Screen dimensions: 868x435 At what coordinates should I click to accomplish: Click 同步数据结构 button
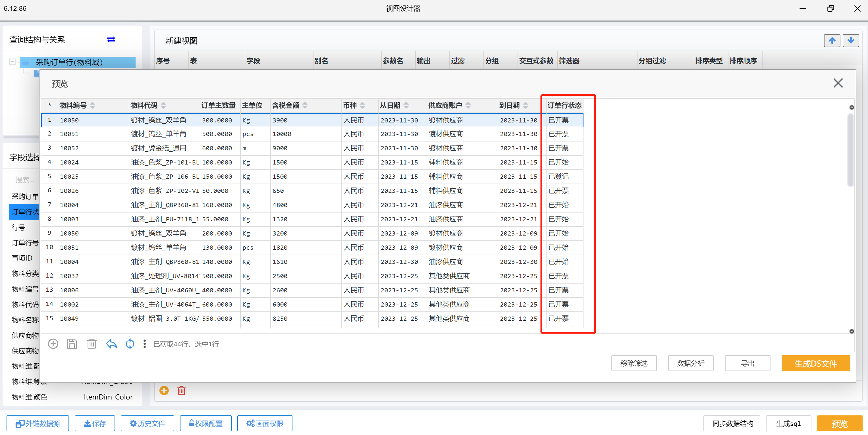click(x=732, y=423)
